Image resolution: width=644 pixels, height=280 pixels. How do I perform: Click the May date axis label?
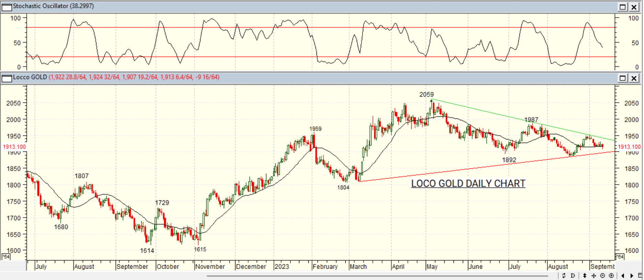[x=432, y=267]
